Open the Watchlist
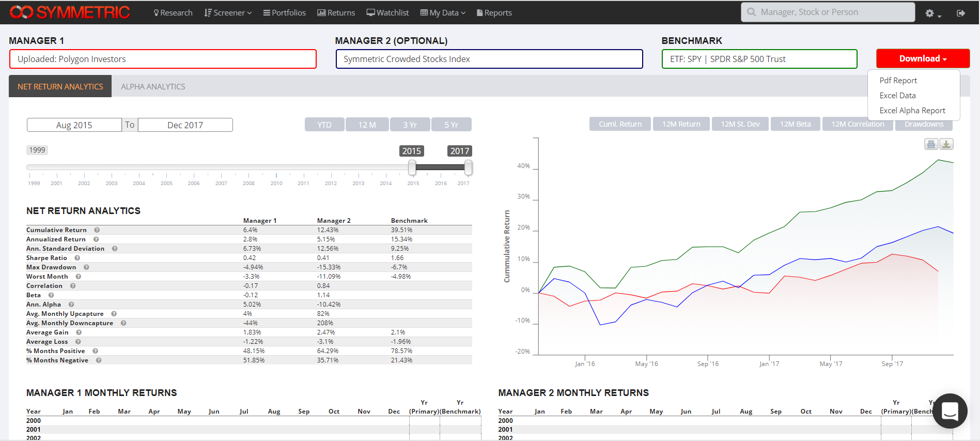Screen dimensions: 980x441 387,13
